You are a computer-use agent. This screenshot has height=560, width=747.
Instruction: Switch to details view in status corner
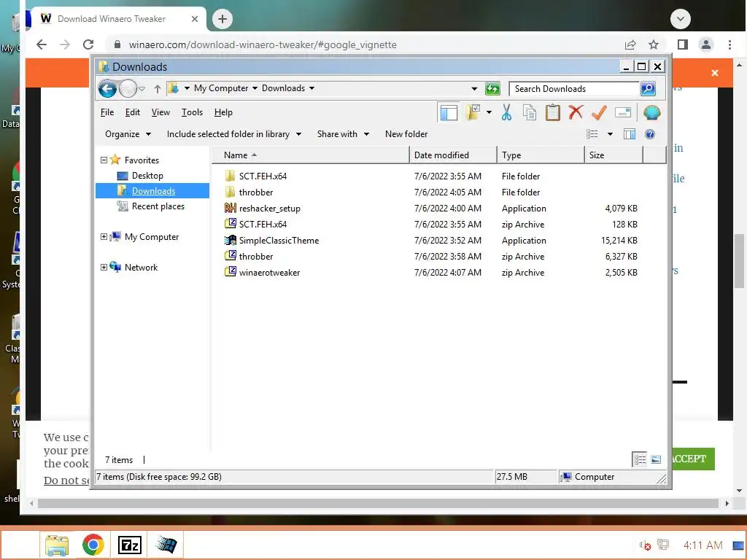tap(640, 459)
